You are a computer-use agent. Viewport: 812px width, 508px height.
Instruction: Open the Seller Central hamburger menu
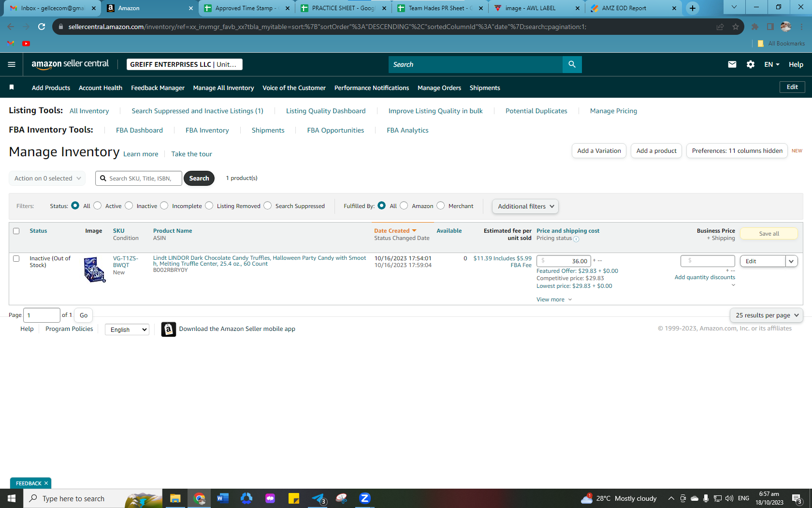click(12, 64)
